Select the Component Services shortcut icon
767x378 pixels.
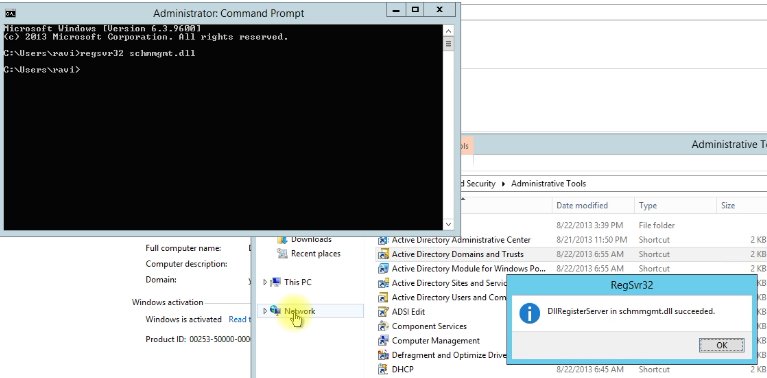pos(383,326)
